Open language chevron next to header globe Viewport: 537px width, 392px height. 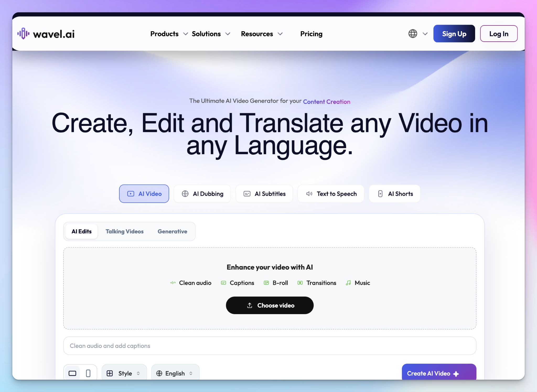(425, 34)
